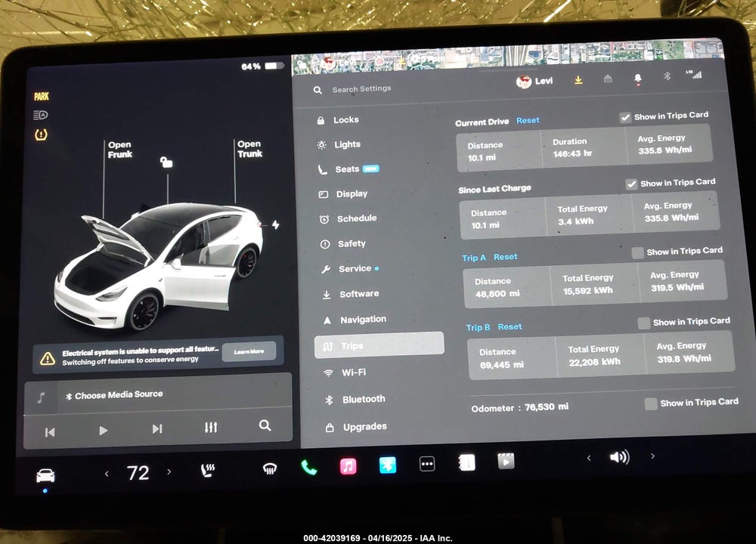
Task: Open the Software menu item
Action: click(351, 294)
